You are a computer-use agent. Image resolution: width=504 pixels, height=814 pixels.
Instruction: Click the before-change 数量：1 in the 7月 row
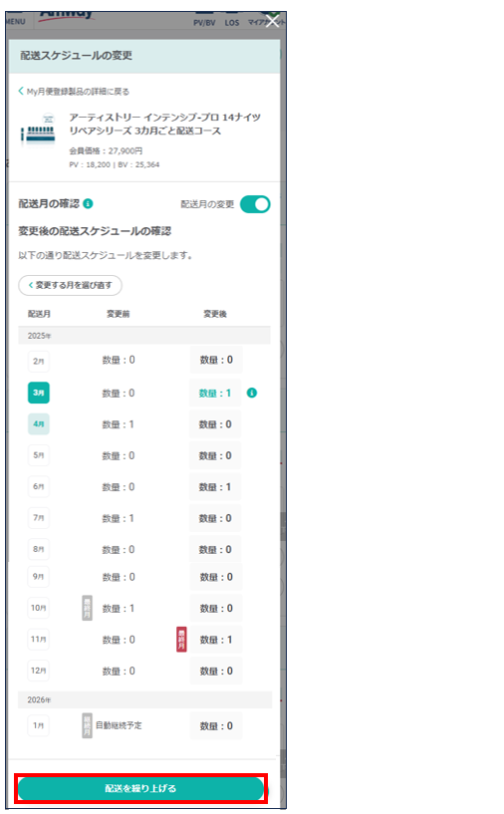pos(119,518)
